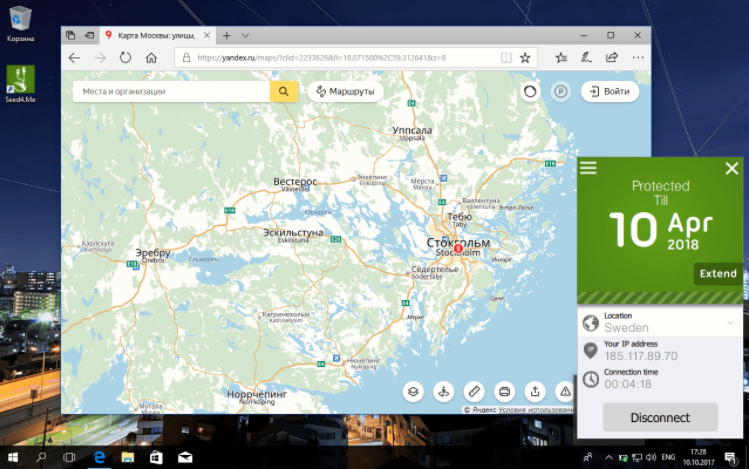Toggle the parking layer icon
Viewport: 749px width, 469px height.
560,91
